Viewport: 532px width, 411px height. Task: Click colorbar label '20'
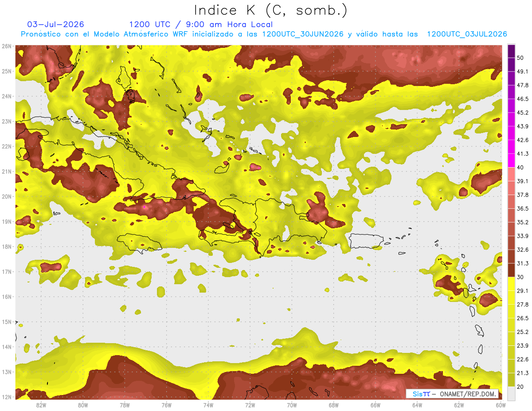click(x=520, y=387)
